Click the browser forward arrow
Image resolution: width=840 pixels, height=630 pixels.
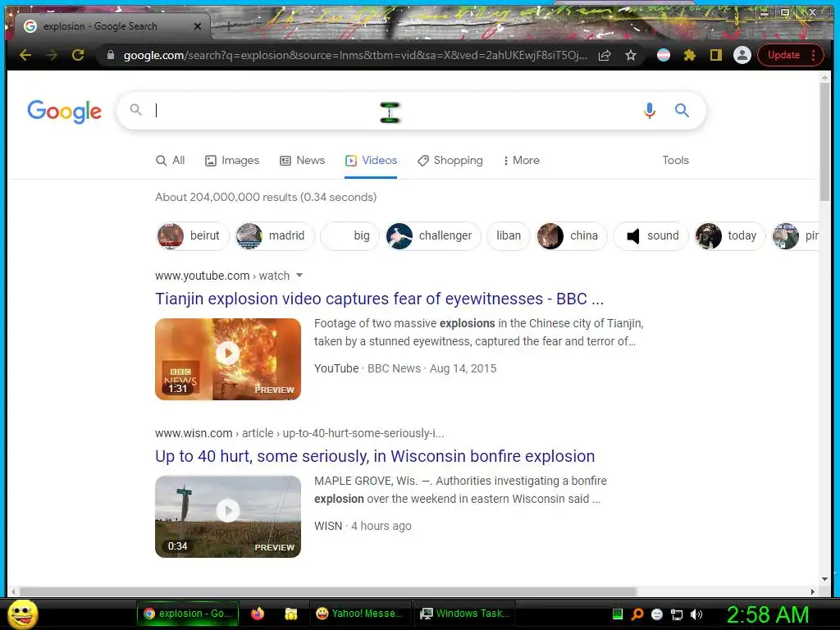[52, 55]
